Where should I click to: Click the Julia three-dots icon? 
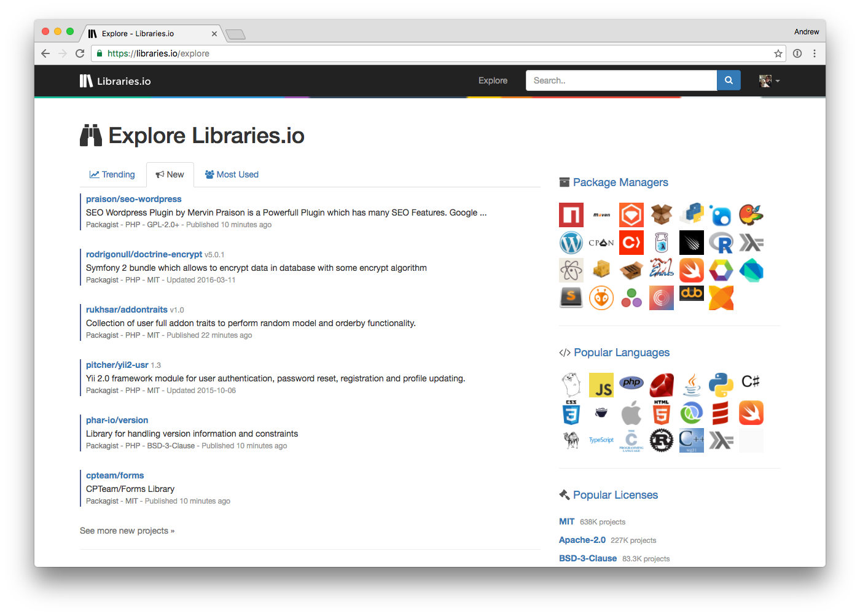point(631,298)
